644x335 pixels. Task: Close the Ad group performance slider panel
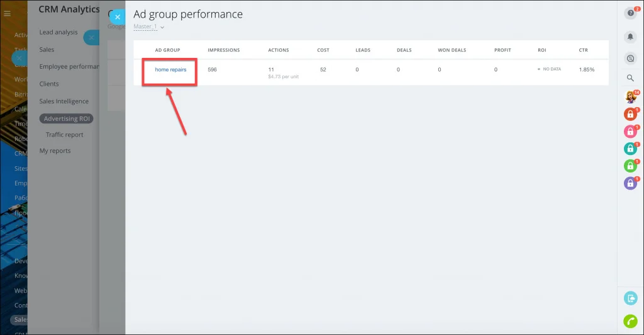117,17
